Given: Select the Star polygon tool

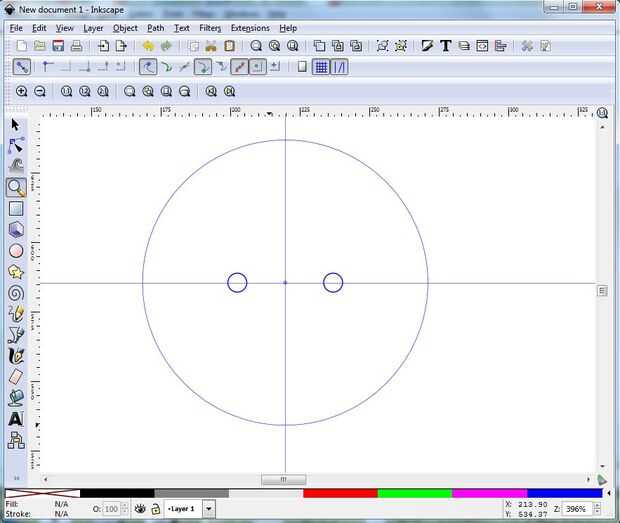Looking at the screenshot, I should coord(16,272).
